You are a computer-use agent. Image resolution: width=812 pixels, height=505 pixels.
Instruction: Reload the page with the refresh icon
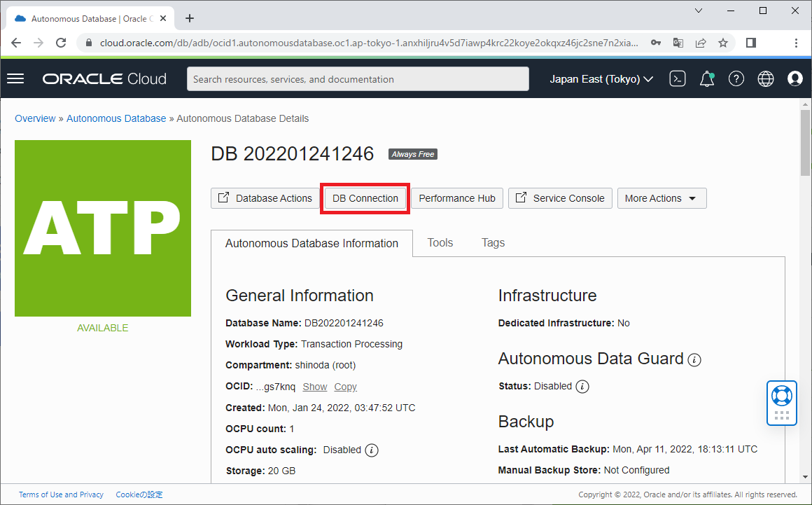61,43
